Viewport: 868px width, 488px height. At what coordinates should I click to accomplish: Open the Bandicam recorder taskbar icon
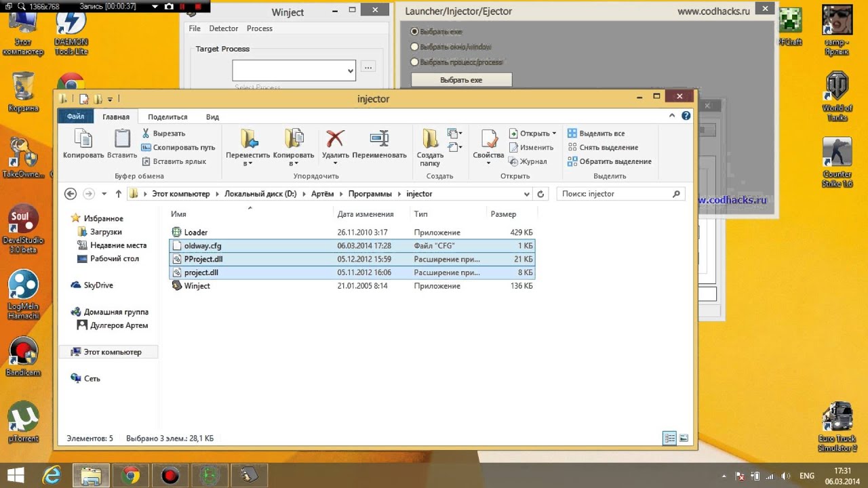pyautogui.click(x=170, y=475)
